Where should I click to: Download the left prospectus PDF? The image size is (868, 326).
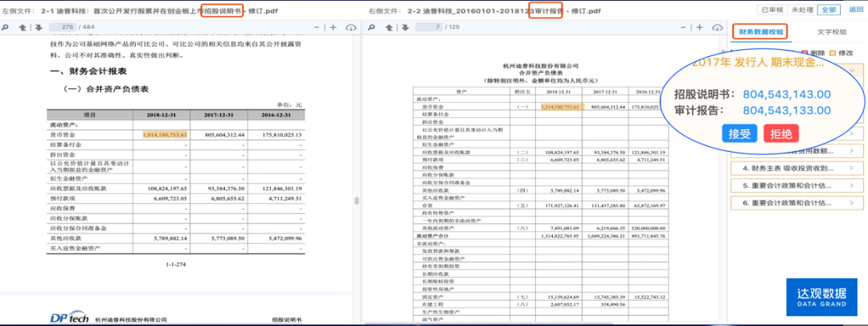tap(351, 27)
